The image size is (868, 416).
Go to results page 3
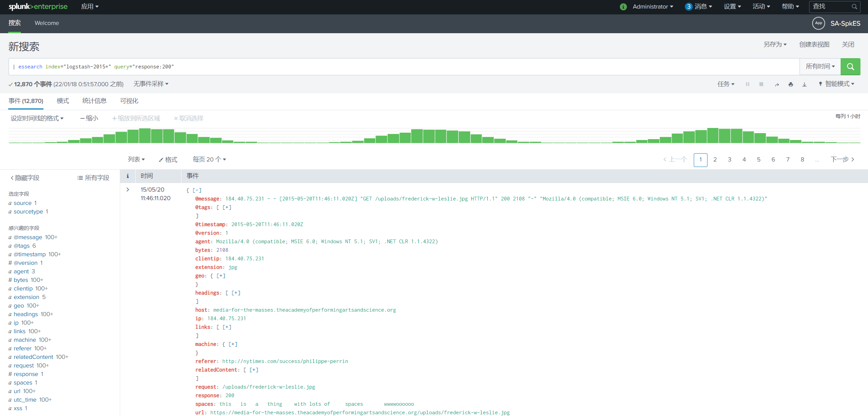pos(729,160)
